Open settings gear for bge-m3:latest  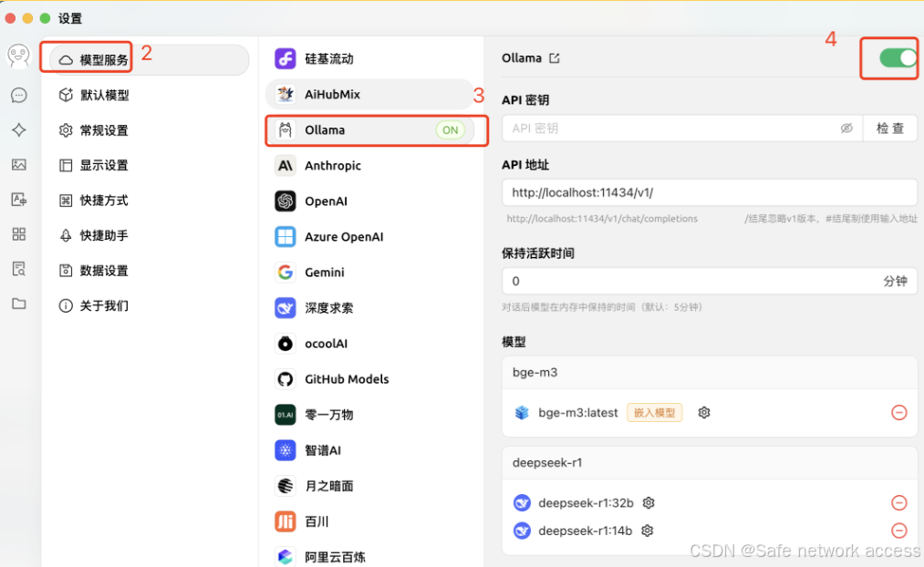(703, 413)
